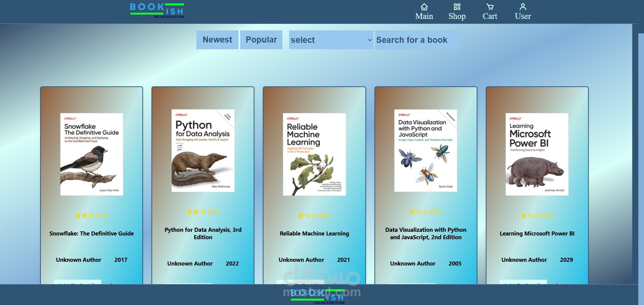Go to the Main page link

coord(424,16)
